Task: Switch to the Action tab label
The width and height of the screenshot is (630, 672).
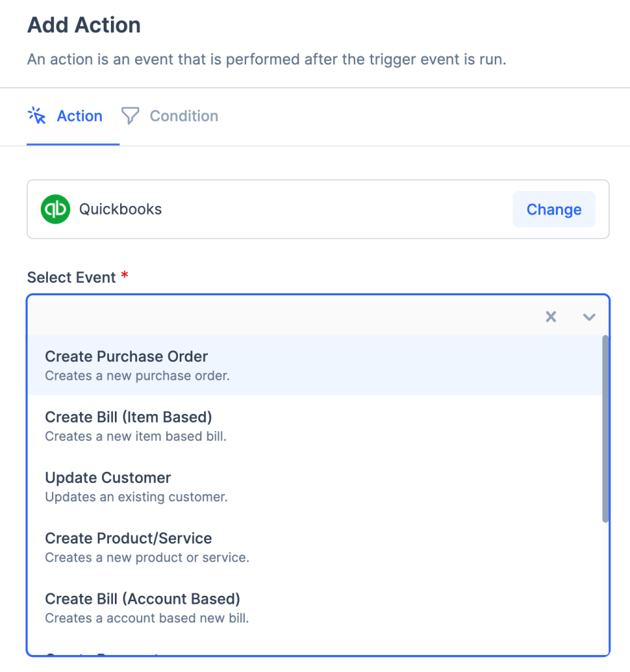Action: tap(79, 116)
